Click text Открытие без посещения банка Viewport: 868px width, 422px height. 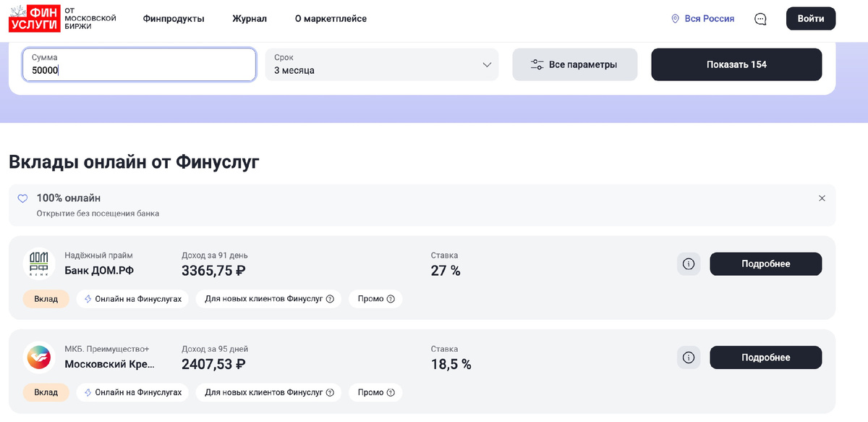click(98, 214)
